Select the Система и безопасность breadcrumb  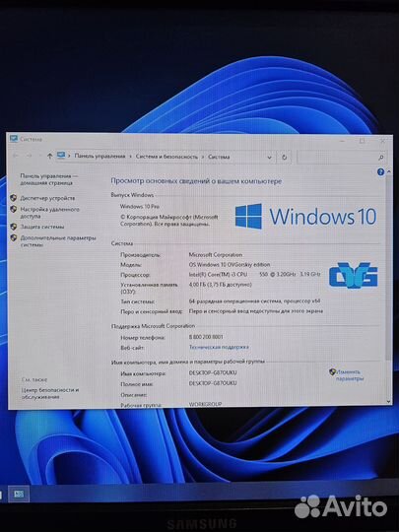tap(166, 157)
